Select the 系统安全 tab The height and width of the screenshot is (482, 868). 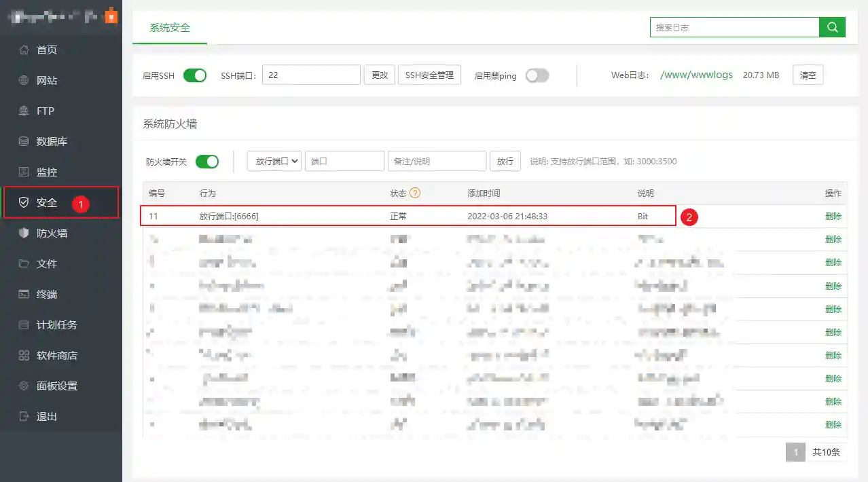pos(170,28)
